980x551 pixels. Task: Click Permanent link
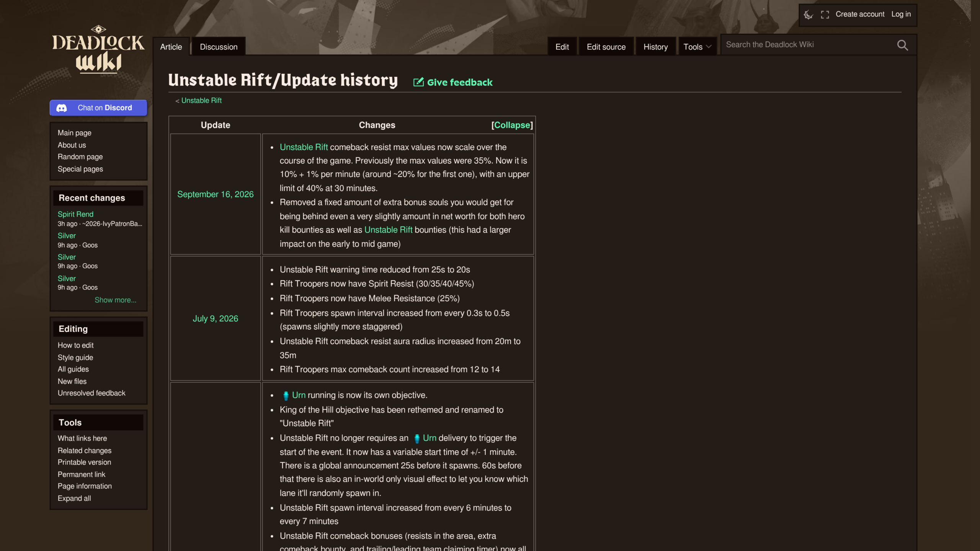tap(81, 474)
